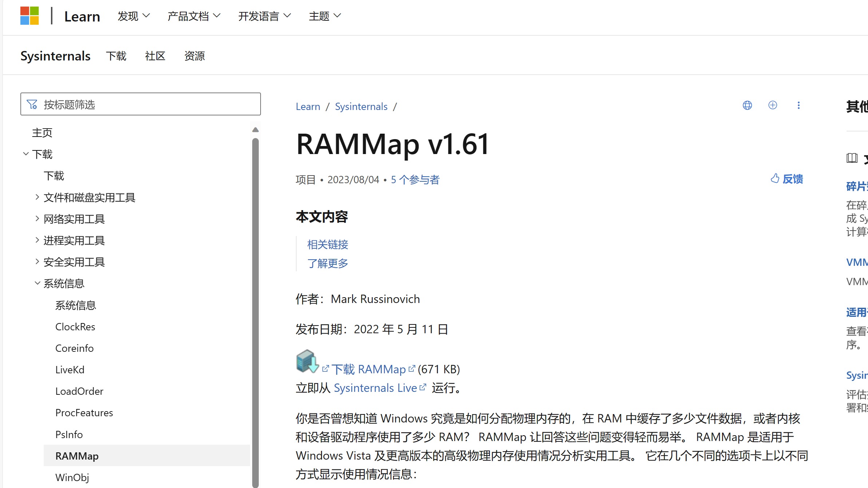Viewport: 868px width, 488px height.
Task: Open the add-to-collection plus icon
Action: point(773,105)
